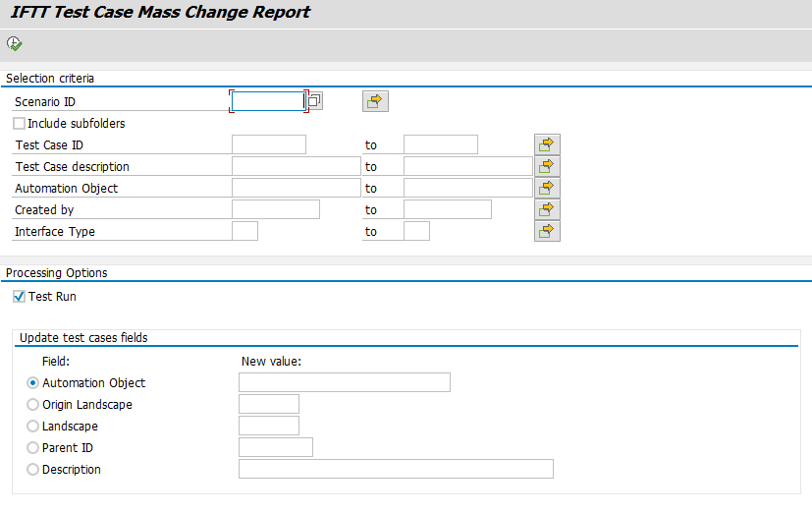Click the Automation Object new value field
The width and height of the screenshot is (812, 514).
click(x=345, y=382)
